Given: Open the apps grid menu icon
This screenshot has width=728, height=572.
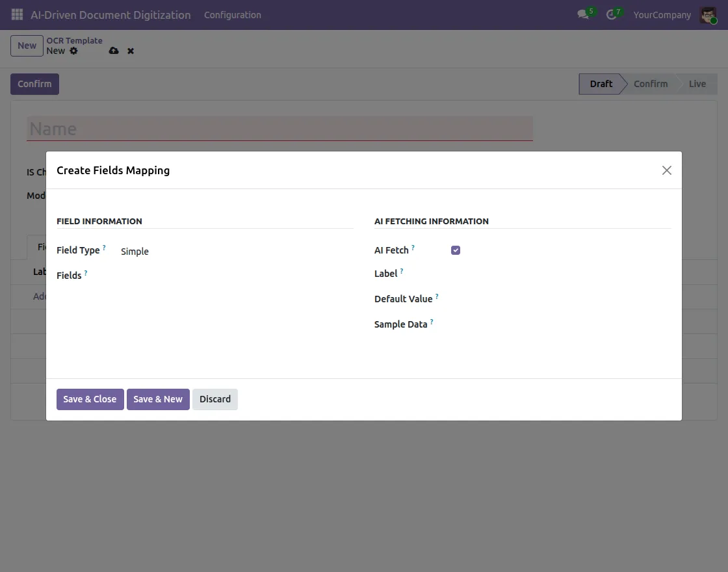Looking at the screenshot, I should pos(17,14).
